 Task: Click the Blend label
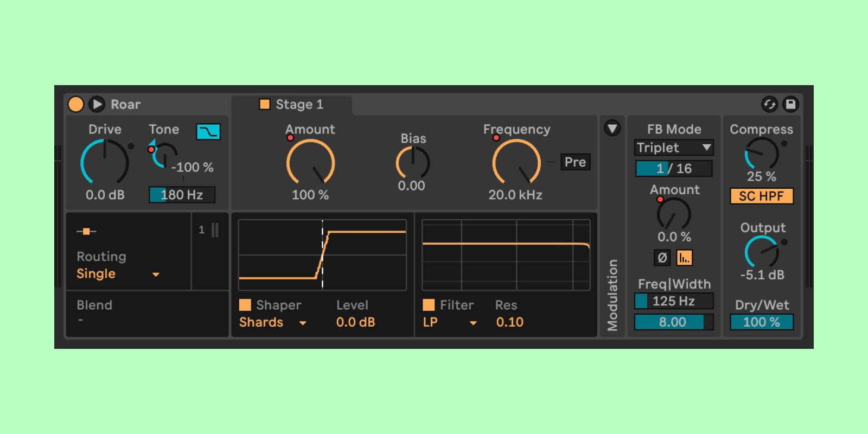point(94,305)
